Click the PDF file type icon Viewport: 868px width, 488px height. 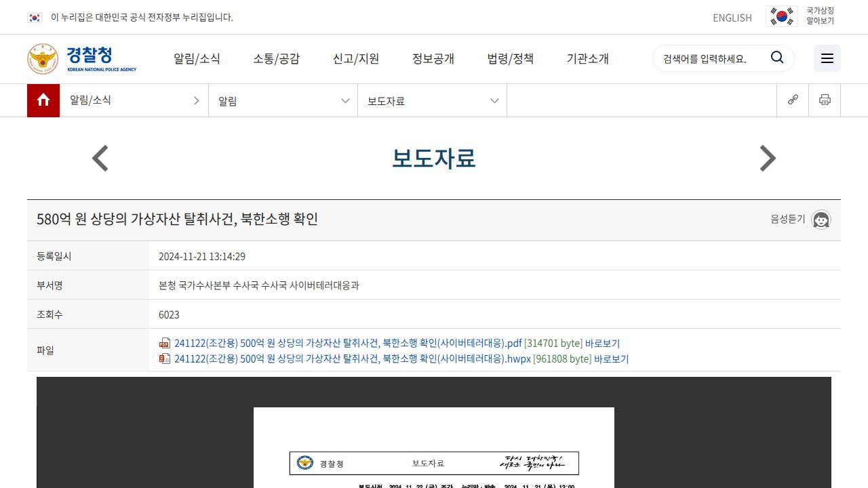[x=165, y=343]
